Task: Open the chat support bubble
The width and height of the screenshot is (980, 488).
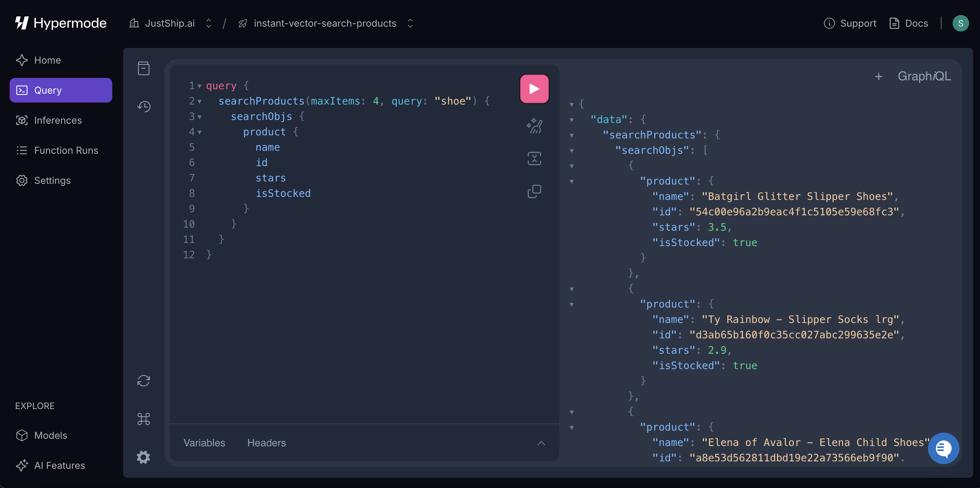Action: click(x=943, y=448)
